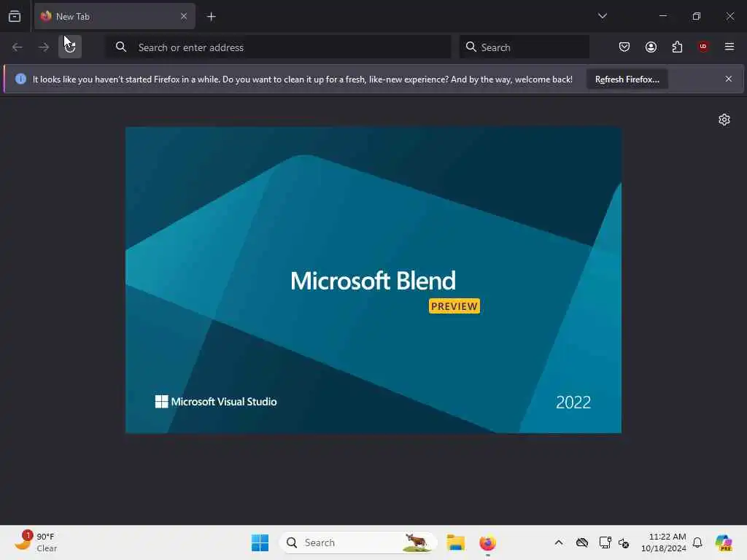Click the taskbar Search box
Screen dimensions: 747x560
(358, 542)
